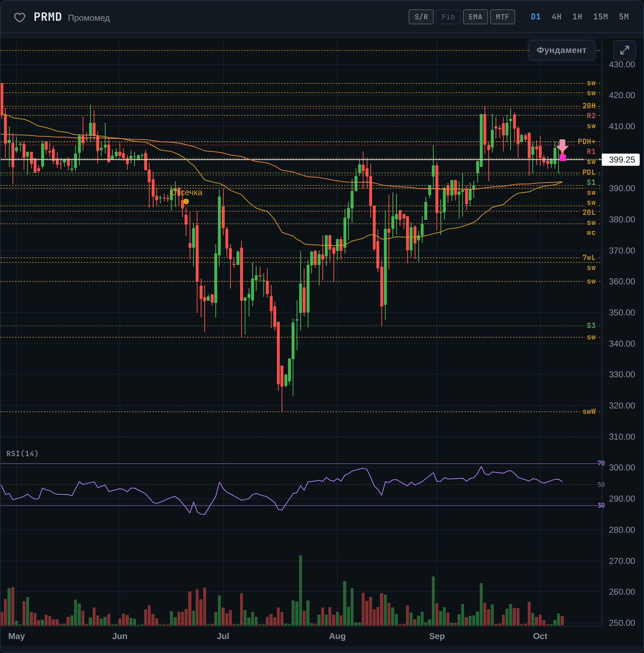Click the tallest volume bar in late July
This screenshot has height=653, width=644.
301,590
